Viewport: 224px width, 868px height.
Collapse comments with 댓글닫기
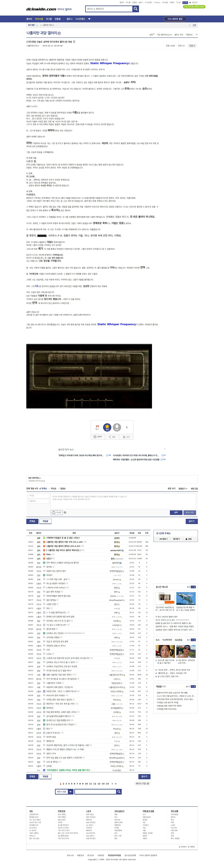[183, 489]
